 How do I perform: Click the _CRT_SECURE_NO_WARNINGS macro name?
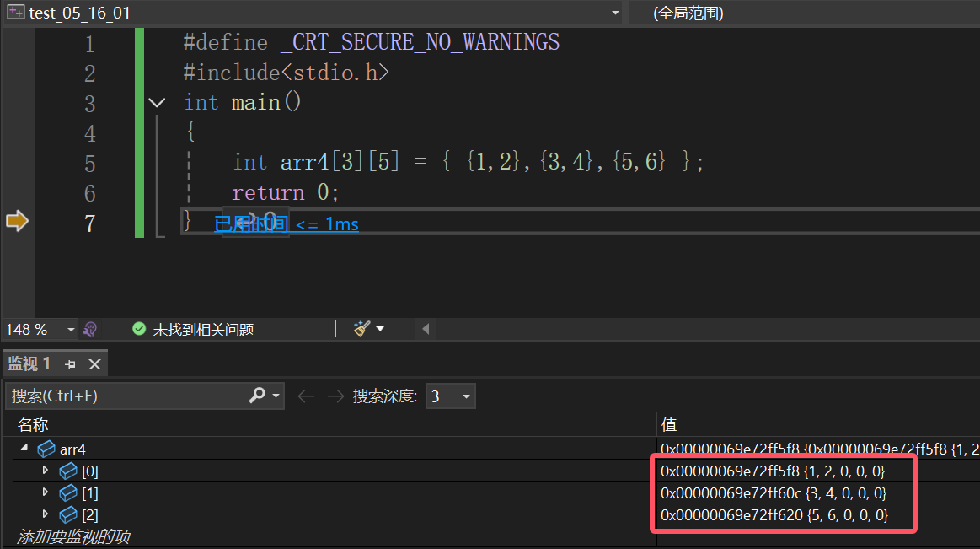(420, 42)
